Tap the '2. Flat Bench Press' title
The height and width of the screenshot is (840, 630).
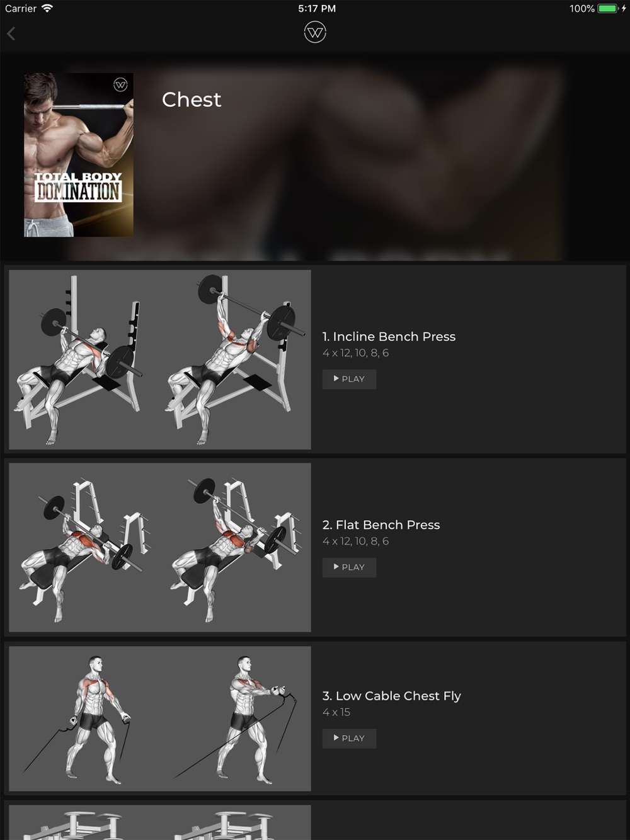[381, 525]
